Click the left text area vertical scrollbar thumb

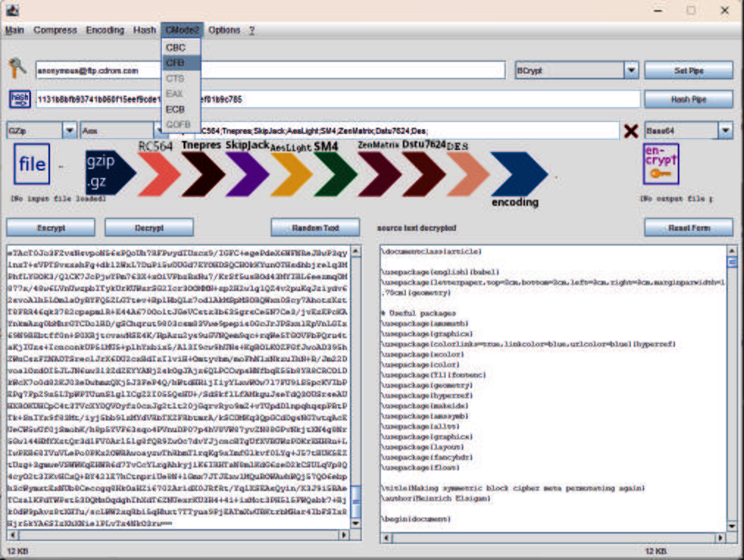(356, 502)
